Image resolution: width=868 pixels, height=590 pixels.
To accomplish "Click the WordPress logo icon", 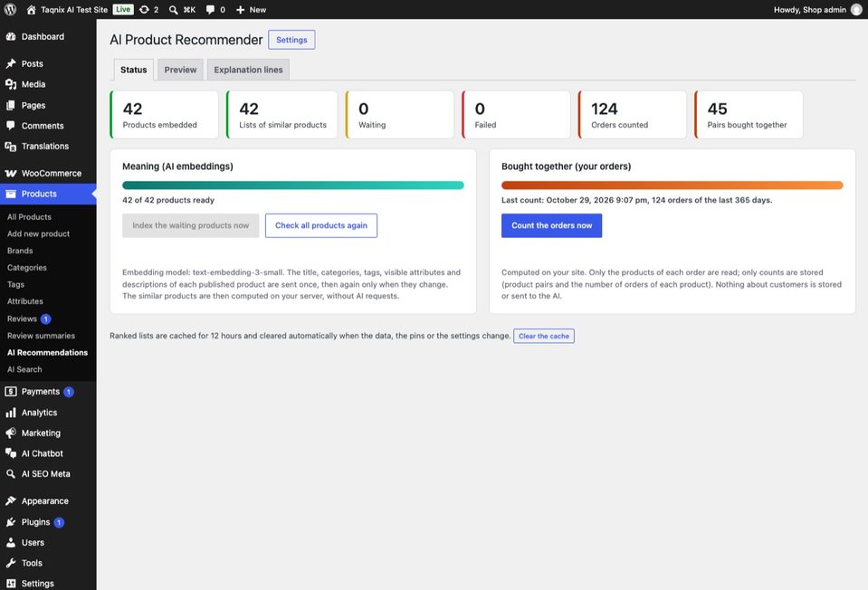I will point(11,9).
